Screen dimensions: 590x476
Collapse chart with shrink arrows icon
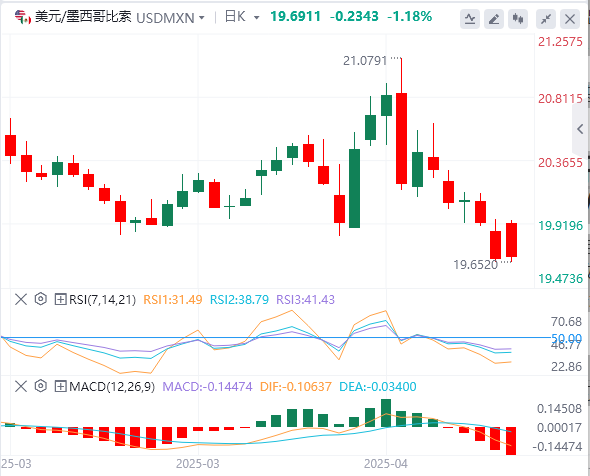pyautogui.click(x=546, y=19)
